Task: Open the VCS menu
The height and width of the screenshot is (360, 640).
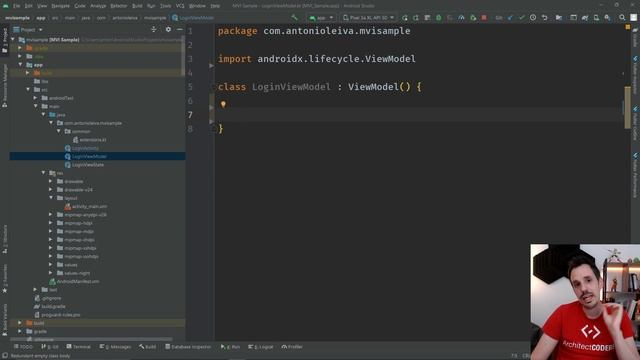Action: pyautogui.click(x=180, y=6)
